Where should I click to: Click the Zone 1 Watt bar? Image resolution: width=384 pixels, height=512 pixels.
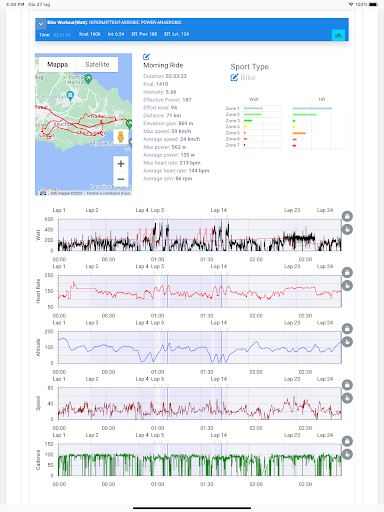(253, 108)
